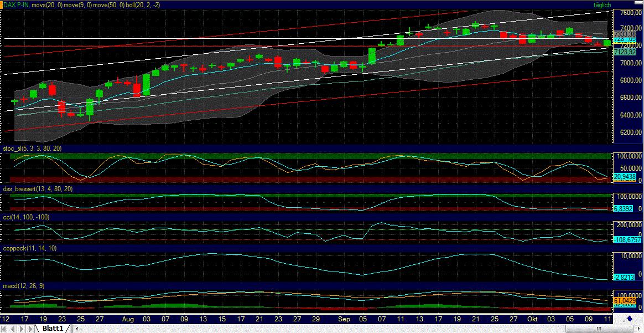Click the right arrow of the bottom scrollbar
Screen dimensions: 644x333
click(x=639, y=328)
